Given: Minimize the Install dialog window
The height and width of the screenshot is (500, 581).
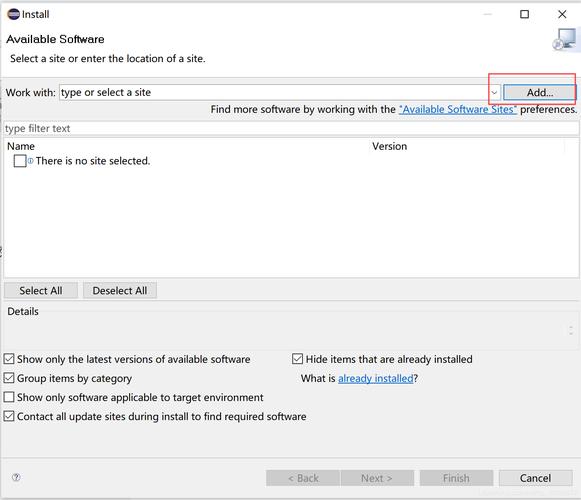Looking at the screenshot, I should click(x=488, y=14).
